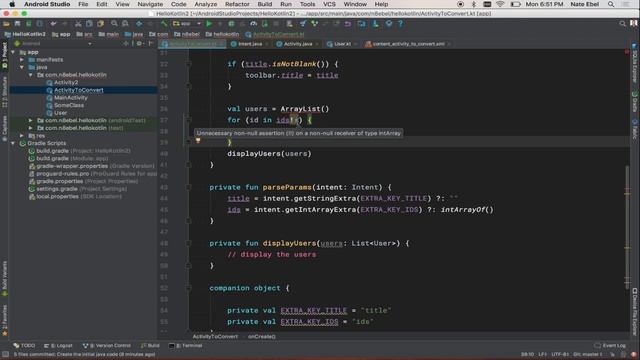Expand the manifests folder
This screenshot has width=640, height=360.
point(22,60)
